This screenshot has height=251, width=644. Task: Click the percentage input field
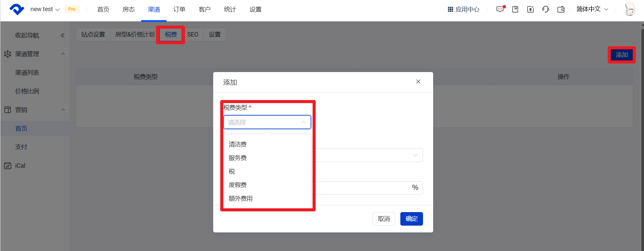click(x=369, y=188)
